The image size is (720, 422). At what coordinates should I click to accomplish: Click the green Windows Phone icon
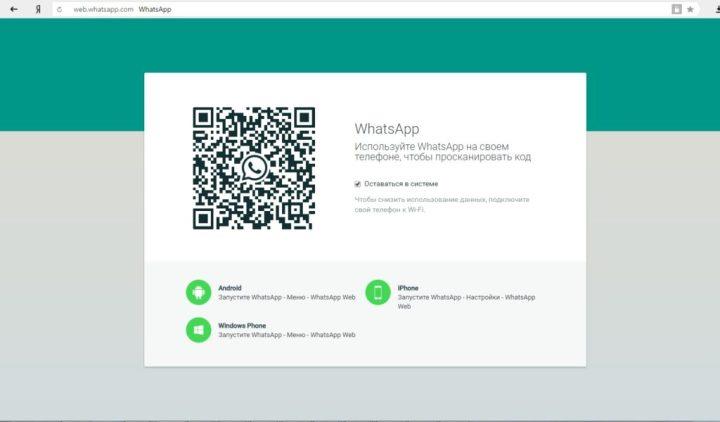198,330
